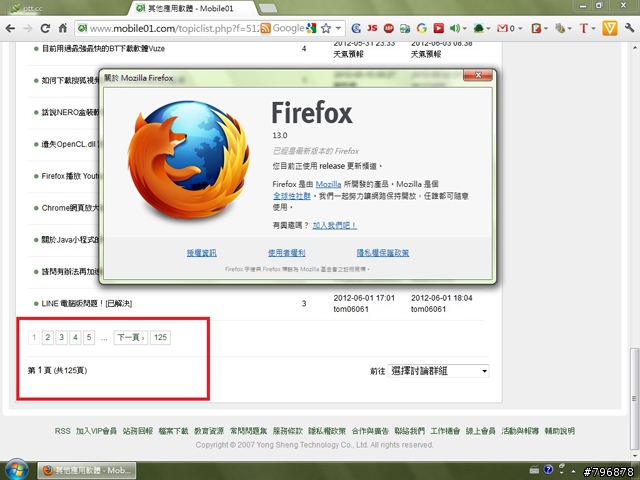Viewport: 640px width, 480px height.
Task: Go to page 4 in pagination
Action: coord(75,338)
